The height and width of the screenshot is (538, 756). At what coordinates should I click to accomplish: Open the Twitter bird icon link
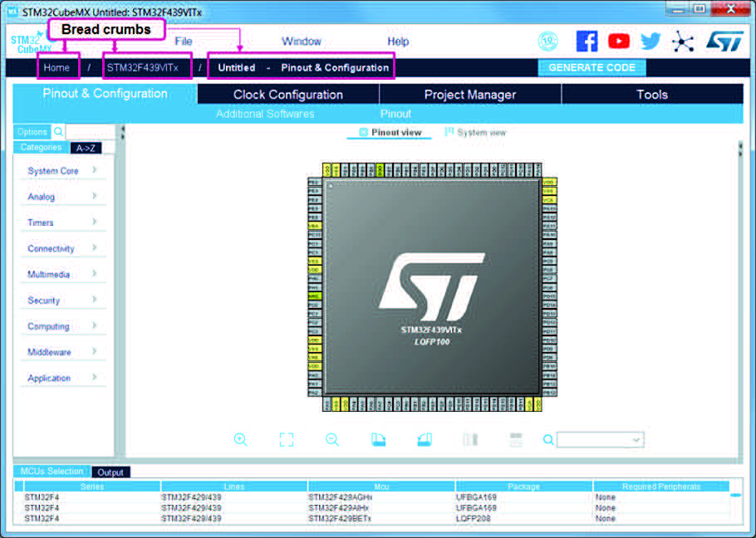[650, 42]
